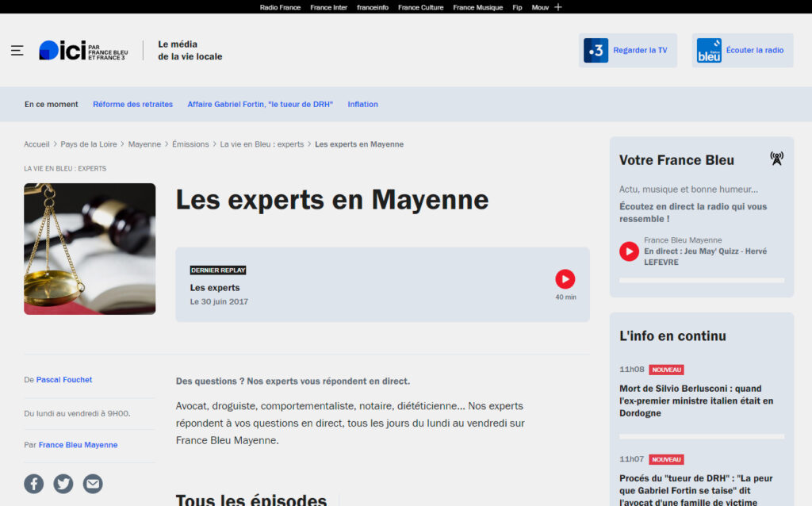Go to Émissions breadcrumb
This screenshot has height=506, width=812.
tap(190, 144)
